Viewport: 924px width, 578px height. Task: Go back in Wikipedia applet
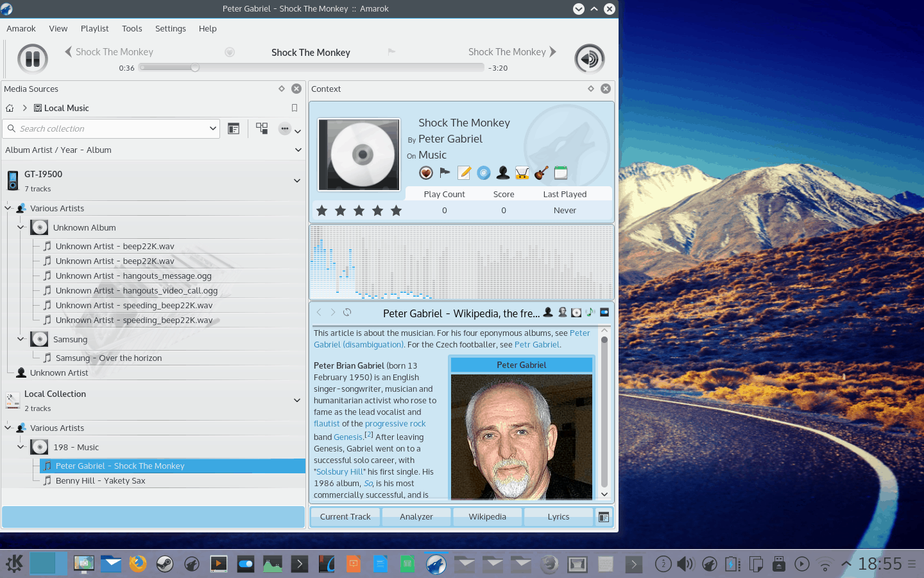coord(319,312)
